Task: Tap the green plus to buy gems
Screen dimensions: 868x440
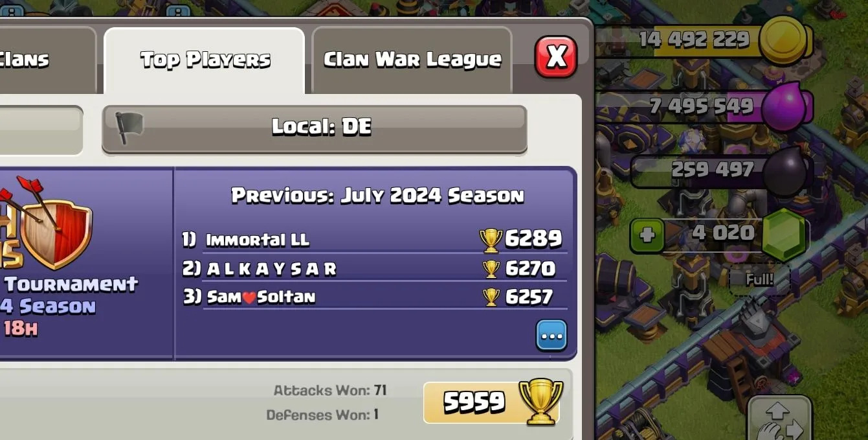Action: (647, 235)
